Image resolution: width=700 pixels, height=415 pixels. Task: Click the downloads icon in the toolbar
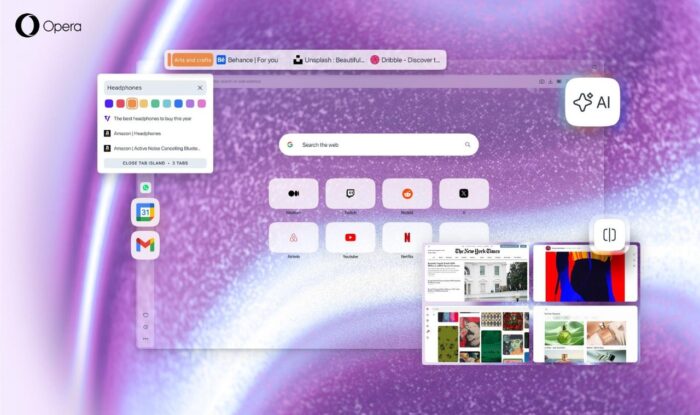point(550,82)
